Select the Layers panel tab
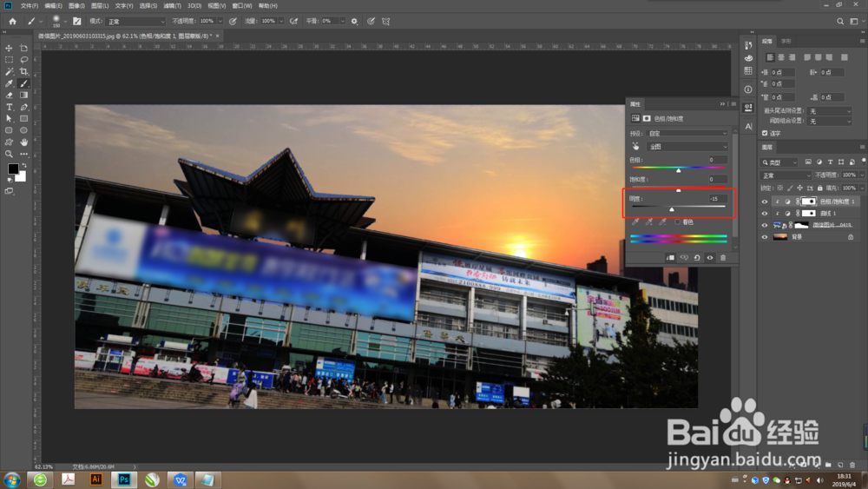 coord(767,148)
